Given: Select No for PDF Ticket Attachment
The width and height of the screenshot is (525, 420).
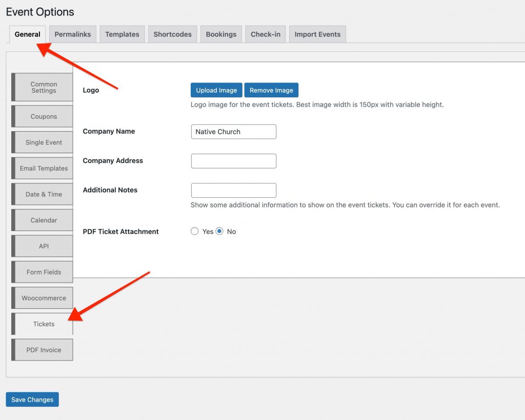Looking at the screenshot, I should pos(219,232).
